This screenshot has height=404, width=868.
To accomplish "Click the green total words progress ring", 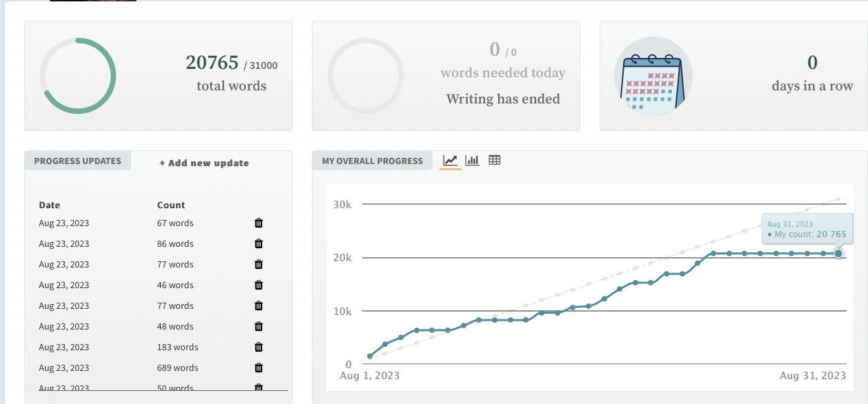I will point(78,76).
